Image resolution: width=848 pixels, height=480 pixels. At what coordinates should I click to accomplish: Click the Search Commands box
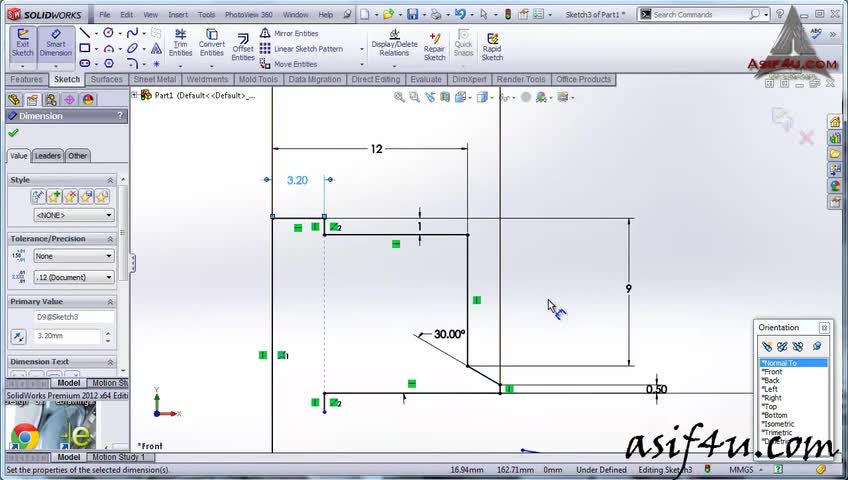tap(699, 15)
